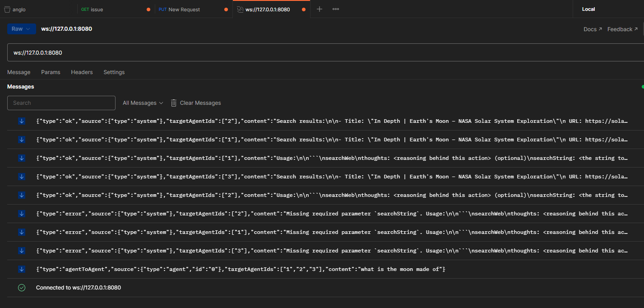Click incoming arrow of targetAgentIds ["1"] search results message
The height and width of the screenshot is (308, 644).
pyautogui.click(x=21, y=140)
